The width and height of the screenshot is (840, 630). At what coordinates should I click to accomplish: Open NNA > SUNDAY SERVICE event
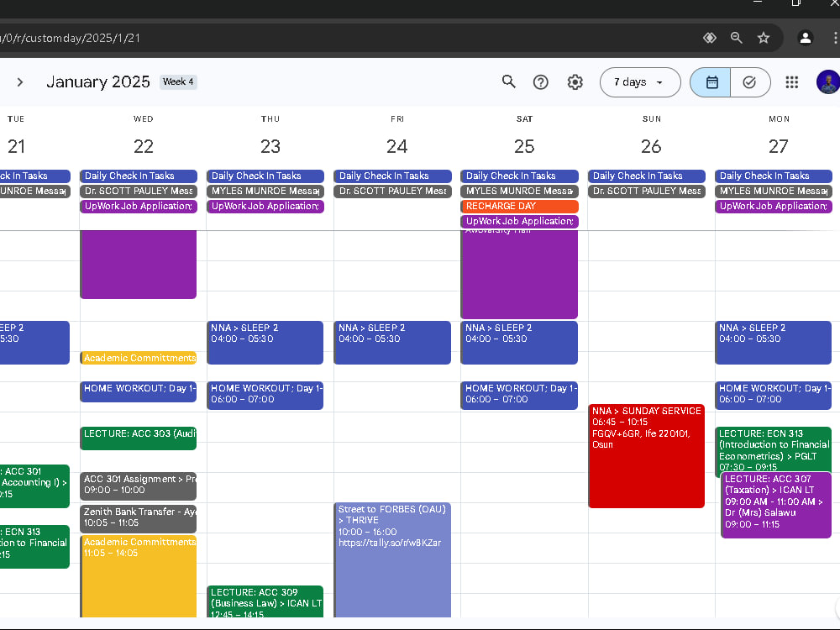pos(647,456)
